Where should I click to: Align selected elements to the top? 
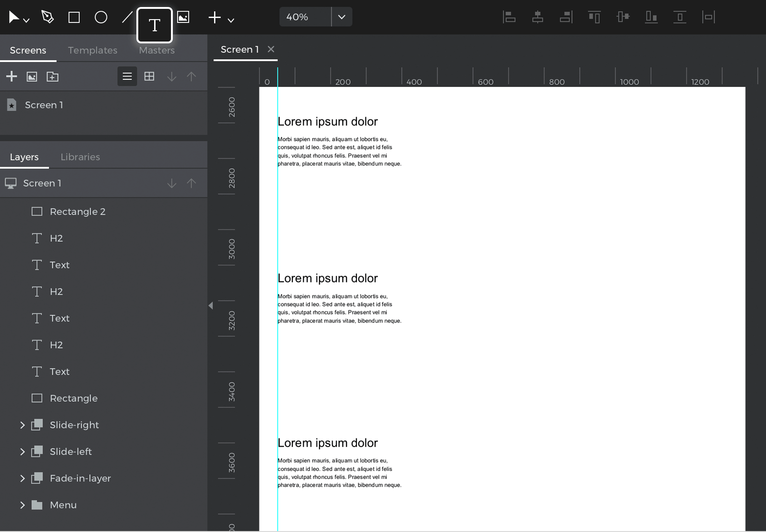pyautogui.click(x=594, y=17)
